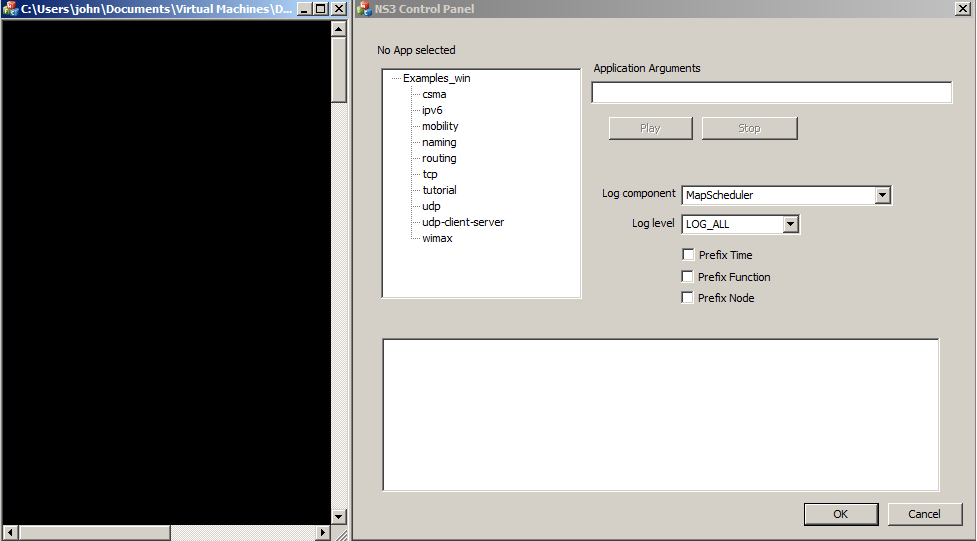Click the No App selected label
Image resolution: width=977 pixels, height=541 pixels.
point(416,50)
